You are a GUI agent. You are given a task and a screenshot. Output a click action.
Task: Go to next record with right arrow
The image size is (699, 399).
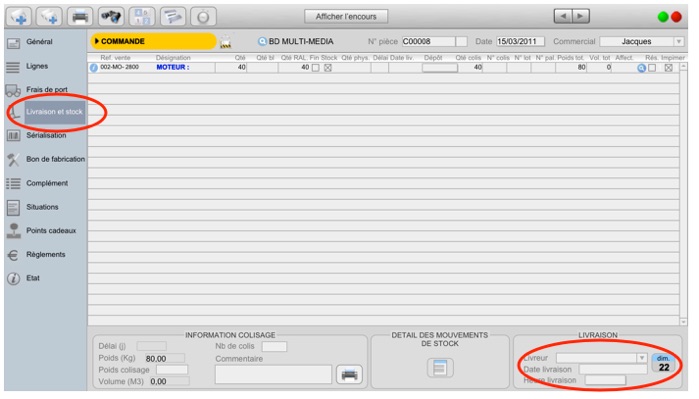[x=580, y=16]
